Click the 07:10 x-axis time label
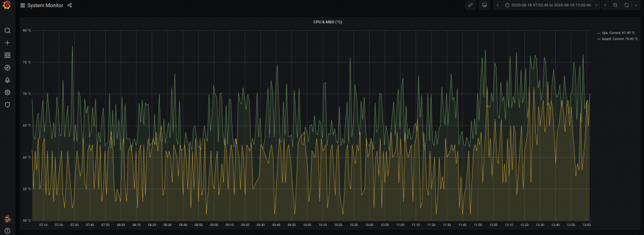This screenshot has width=644, height=235. (44, 225)
